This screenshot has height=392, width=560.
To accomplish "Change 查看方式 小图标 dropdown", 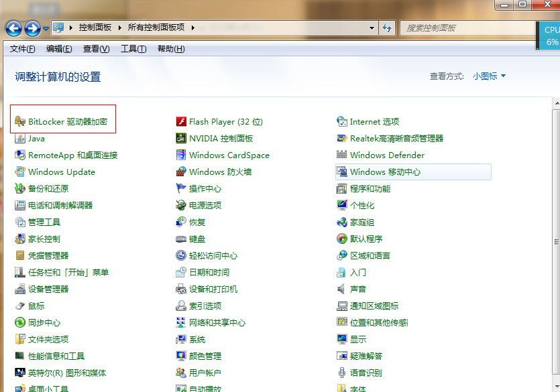I will coord(489,76).
